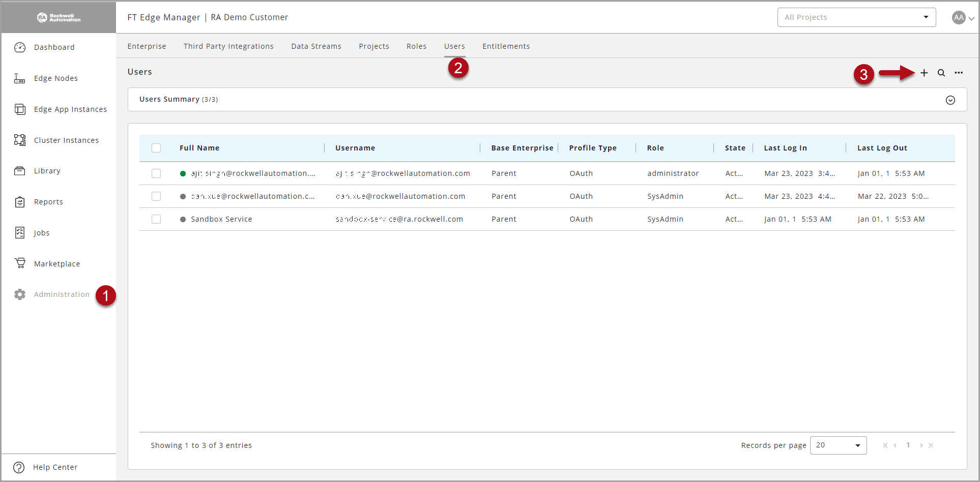Check the second SysAdmin user checkbox
This screenshot has height=482, width=980.
coord(156,196)
